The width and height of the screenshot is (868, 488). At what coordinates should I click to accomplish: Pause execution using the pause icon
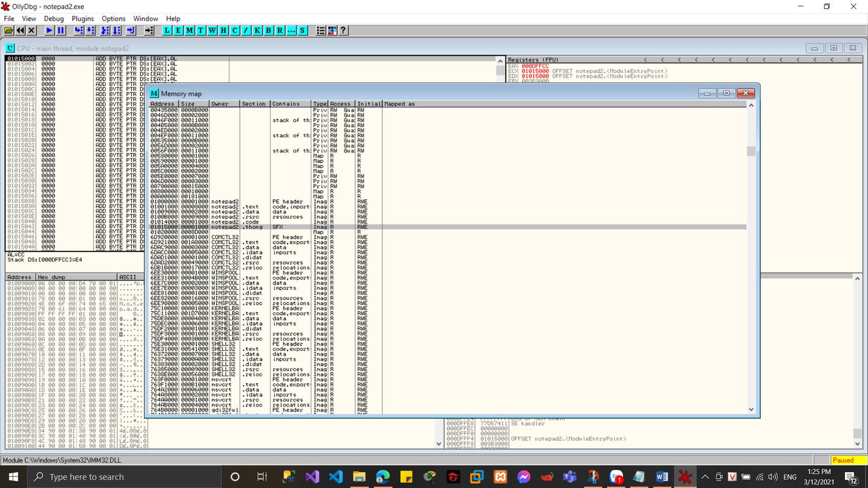click(60, 30)
